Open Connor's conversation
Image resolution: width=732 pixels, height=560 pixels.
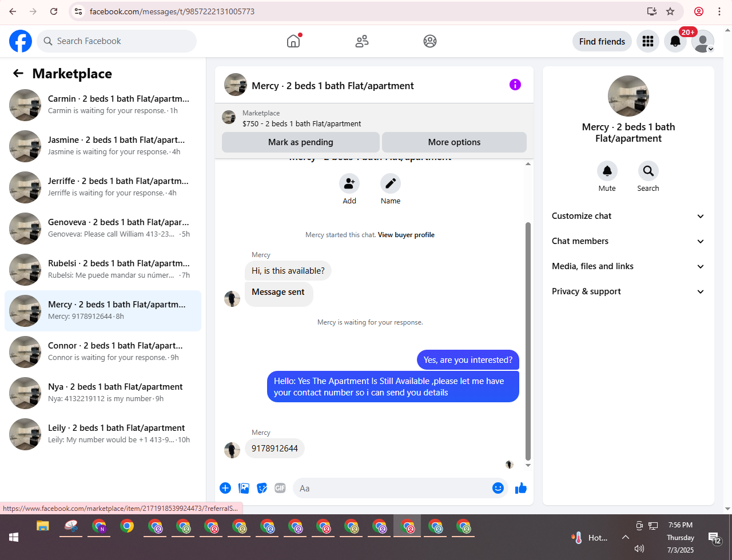click(103, 352)
